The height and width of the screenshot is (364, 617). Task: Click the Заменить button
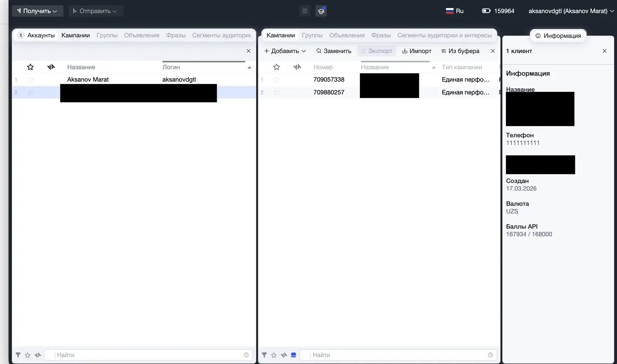coord(334,51)
